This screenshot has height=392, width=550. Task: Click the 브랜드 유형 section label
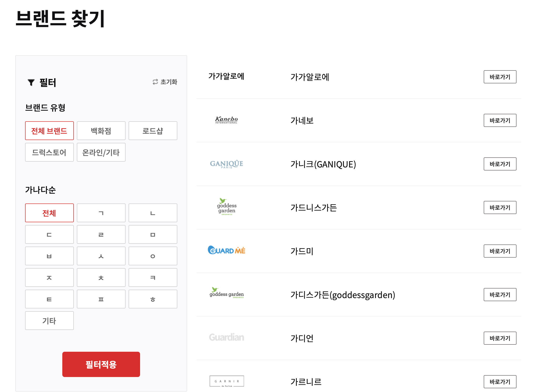[x=45, y=108]
